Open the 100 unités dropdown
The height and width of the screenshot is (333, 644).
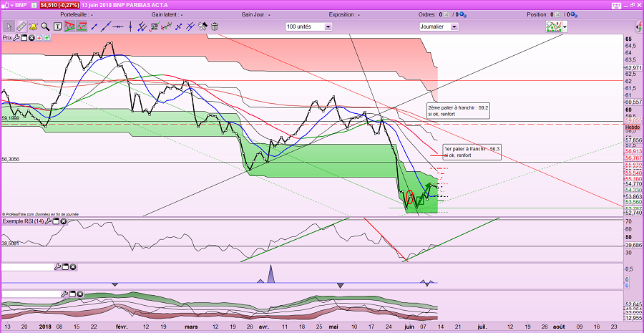(328, 26)
